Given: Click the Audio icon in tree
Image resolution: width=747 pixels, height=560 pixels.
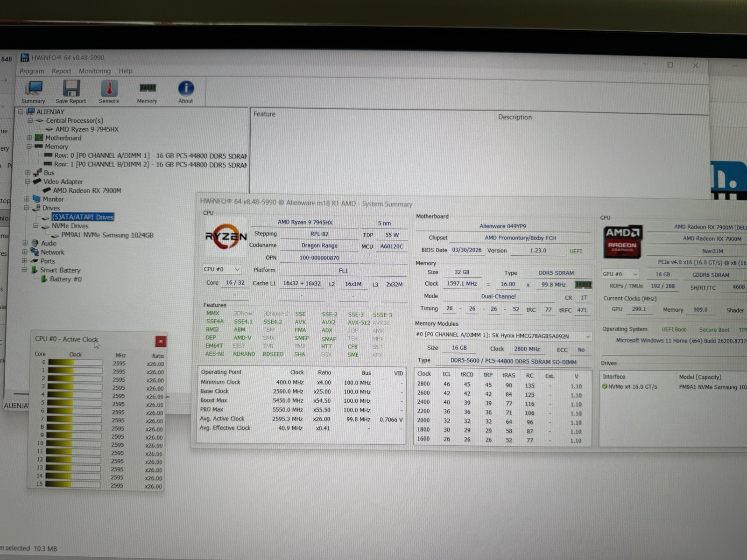Looking at the screenshot, I should (x=35, y=243).
